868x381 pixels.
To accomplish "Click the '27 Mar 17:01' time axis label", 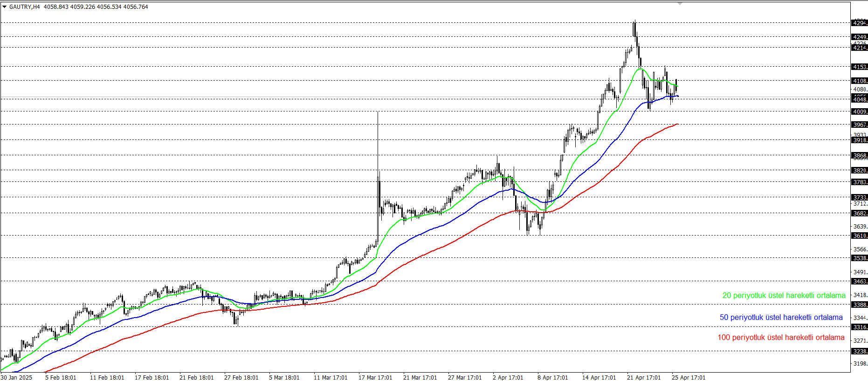I will pos(465,378).
